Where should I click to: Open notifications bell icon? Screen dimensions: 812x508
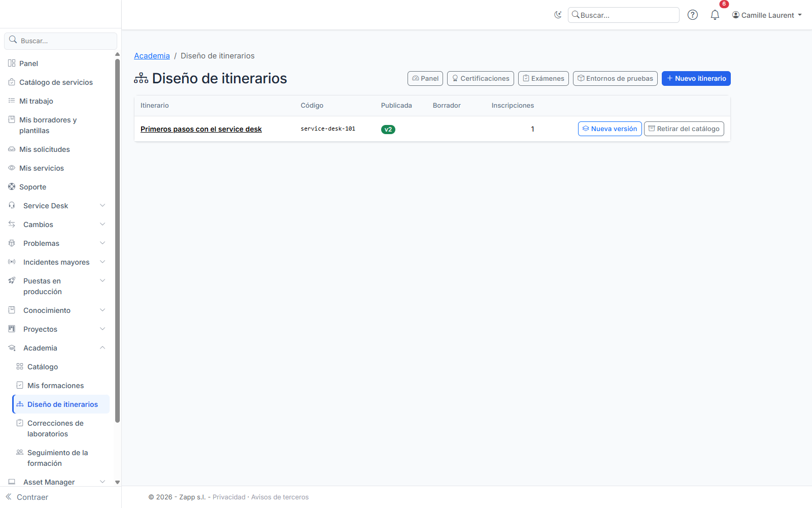pos(715,15)
